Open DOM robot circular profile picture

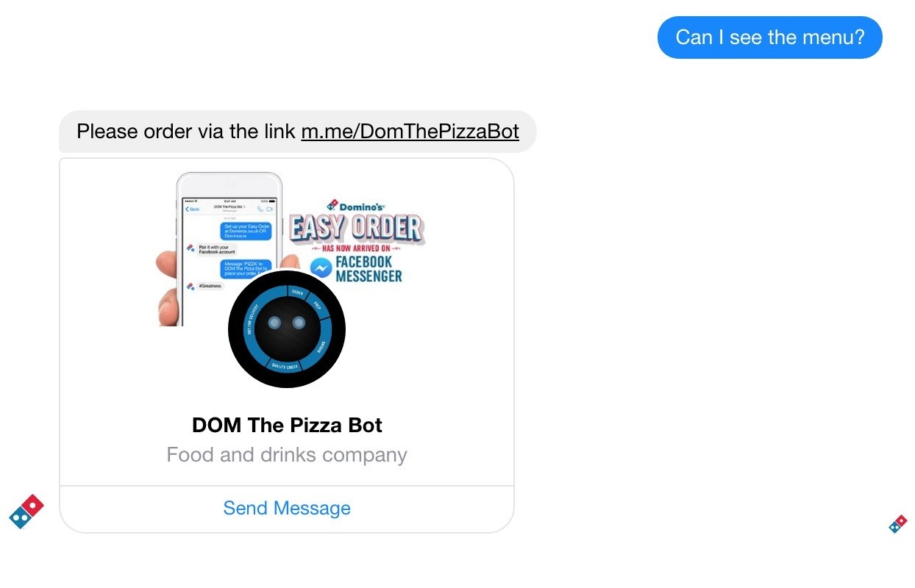[287, 329]
